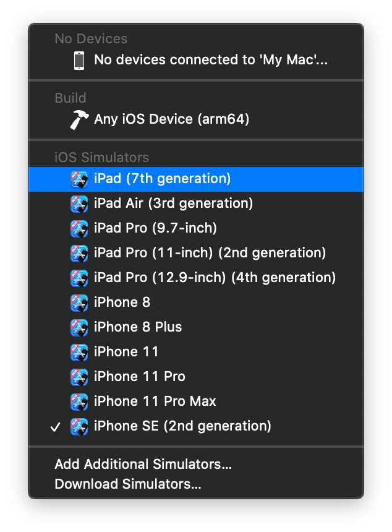Click the simulator icon for iPad Pro (9.7-inch)
This screenshot has width=392, height=532.
[79, 228]
